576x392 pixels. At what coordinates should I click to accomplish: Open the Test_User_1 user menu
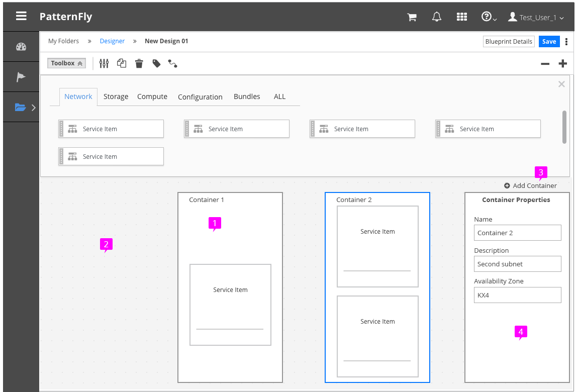[536, 17]
